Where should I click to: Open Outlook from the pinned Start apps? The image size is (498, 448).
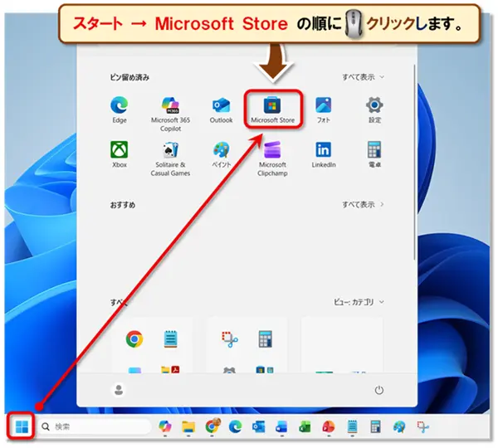point(221,110)
